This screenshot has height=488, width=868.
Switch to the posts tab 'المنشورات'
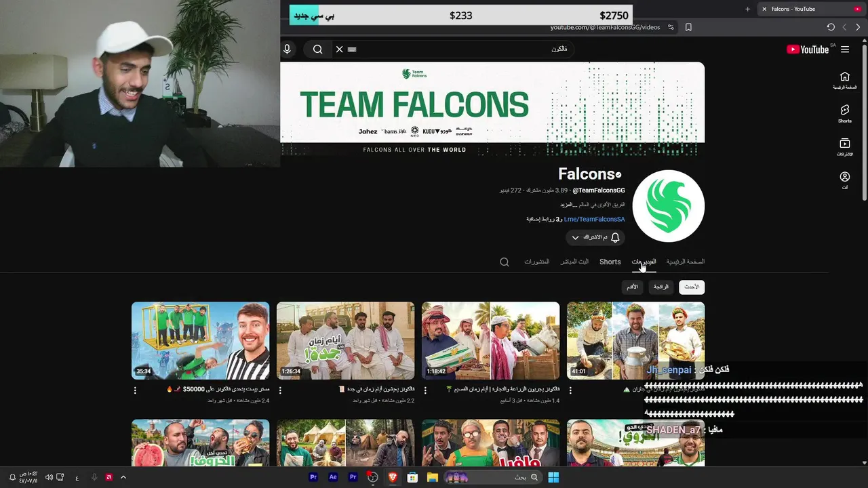tap(536, 262)
